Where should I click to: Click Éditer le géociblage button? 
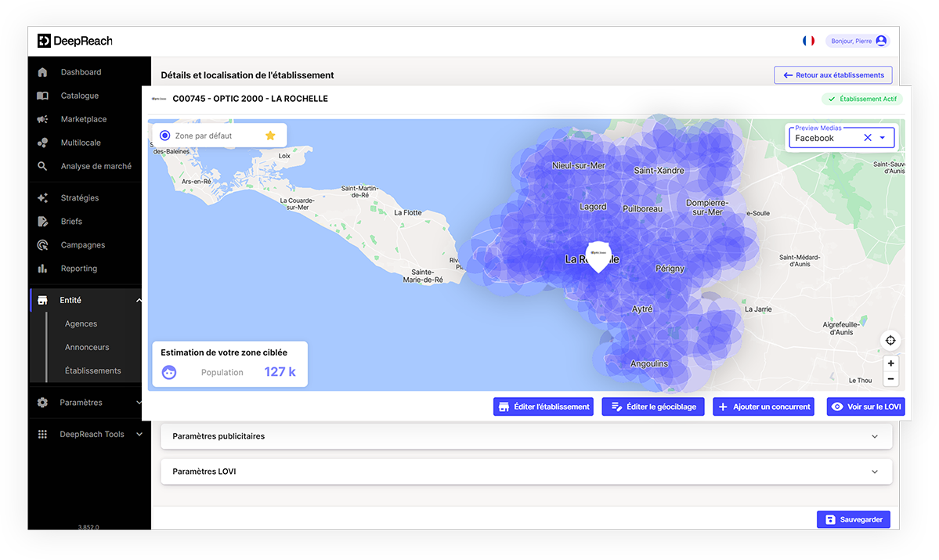coord(653,406)
